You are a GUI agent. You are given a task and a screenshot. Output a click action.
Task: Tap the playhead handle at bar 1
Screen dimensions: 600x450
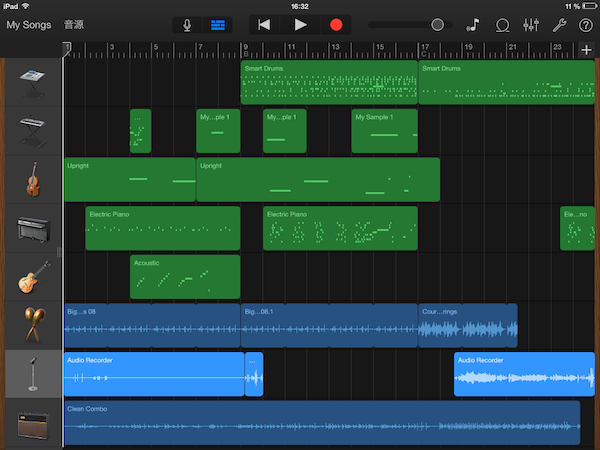[67, 49]
